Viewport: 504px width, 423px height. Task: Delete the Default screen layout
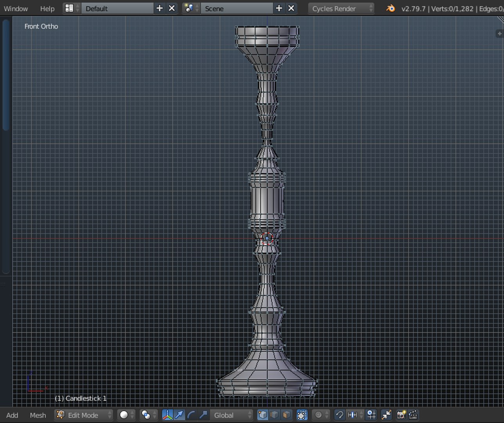(x=172, y=8)
